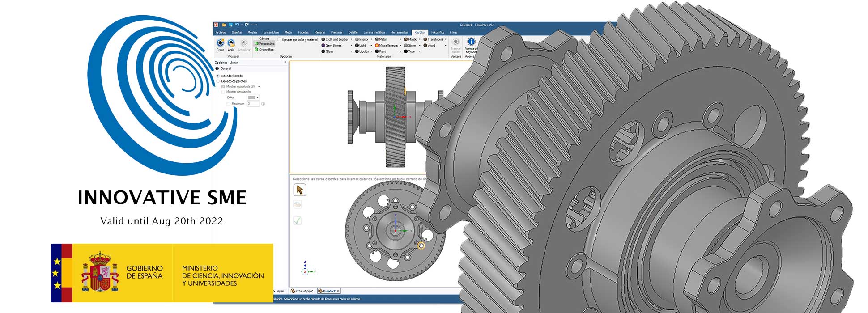The height and width of the screenshot is (313, 868).
Task: Click the FikusPlus app logo icon
Action: pos(216,25)
